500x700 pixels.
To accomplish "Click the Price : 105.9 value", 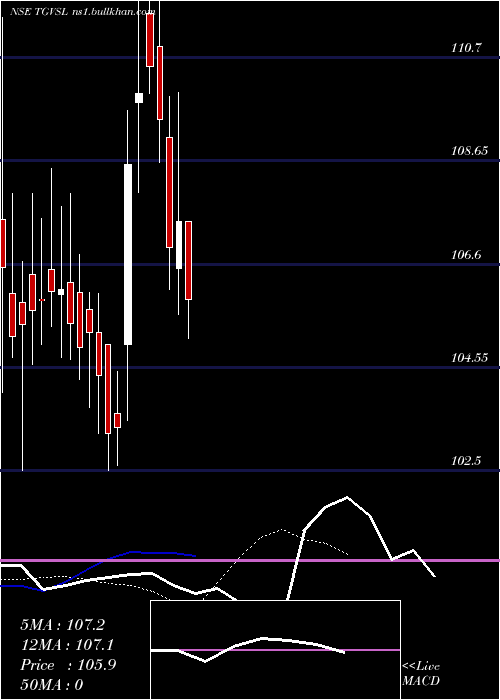I will (x=68, y=665).
